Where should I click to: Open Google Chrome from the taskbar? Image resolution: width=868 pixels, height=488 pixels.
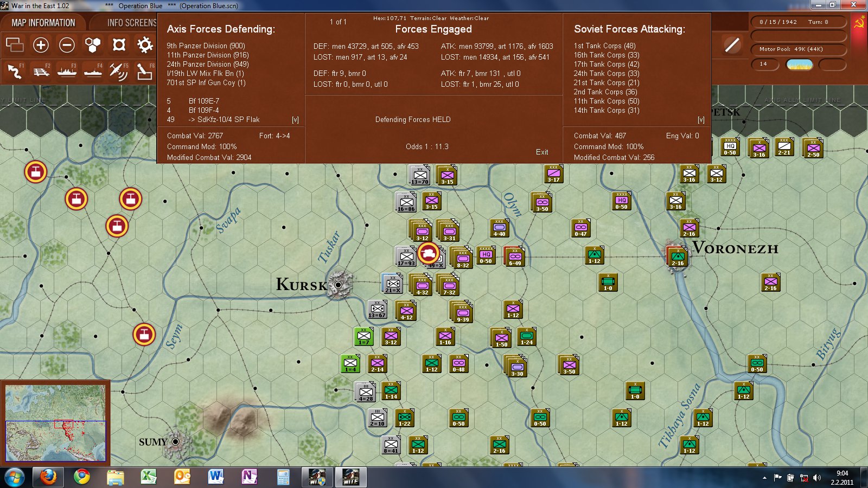click(x=82, y=477)
